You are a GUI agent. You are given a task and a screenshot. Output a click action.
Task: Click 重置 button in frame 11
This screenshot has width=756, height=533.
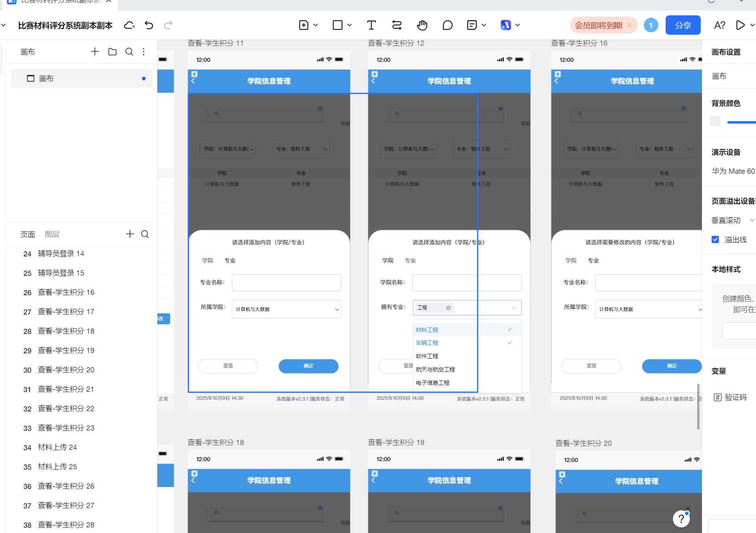coord(228,366)
